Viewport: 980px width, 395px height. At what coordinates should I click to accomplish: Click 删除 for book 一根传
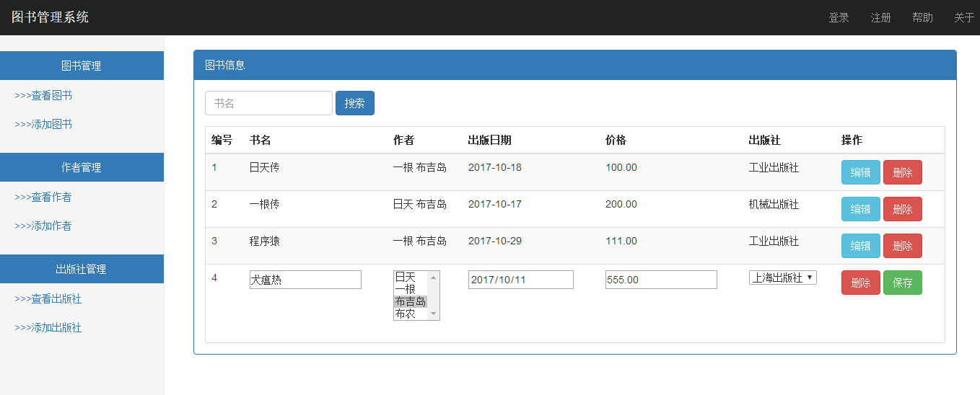[903, 209]
